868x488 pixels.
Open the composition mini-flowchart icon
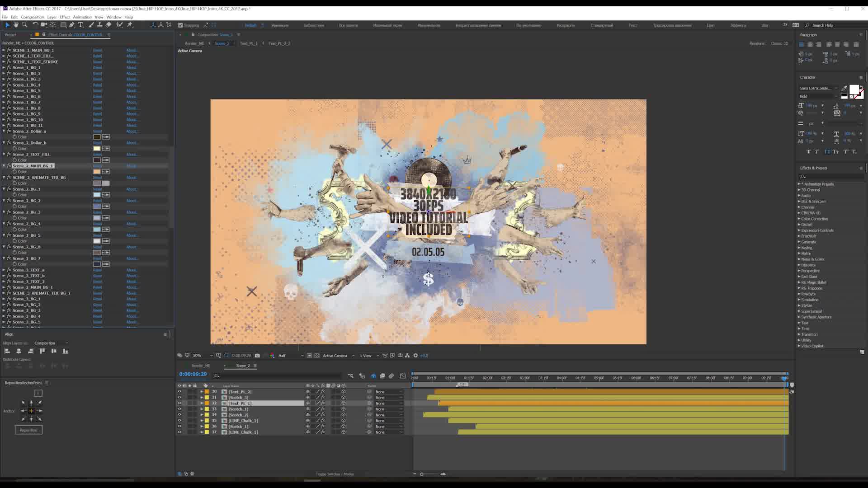(x=350, y=376)
